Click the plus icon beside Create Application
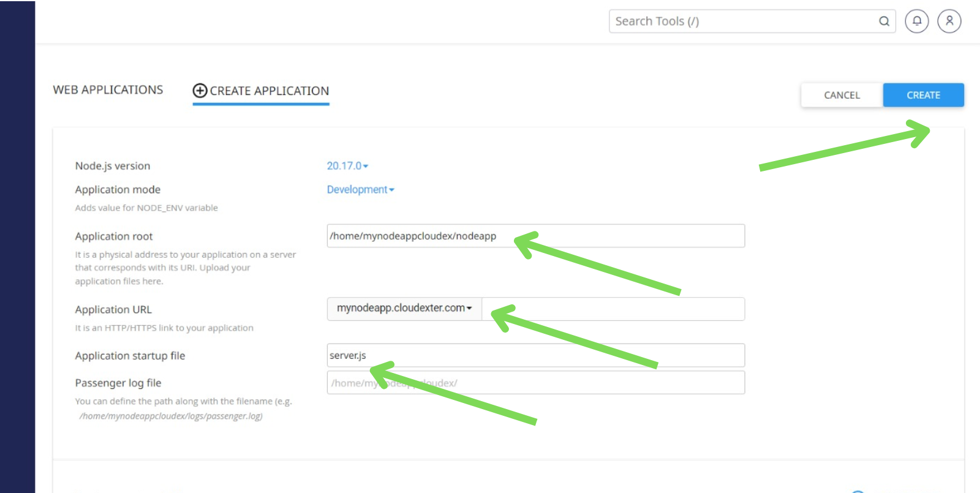Screen dimensions: 980x493 tap(200, 91)
